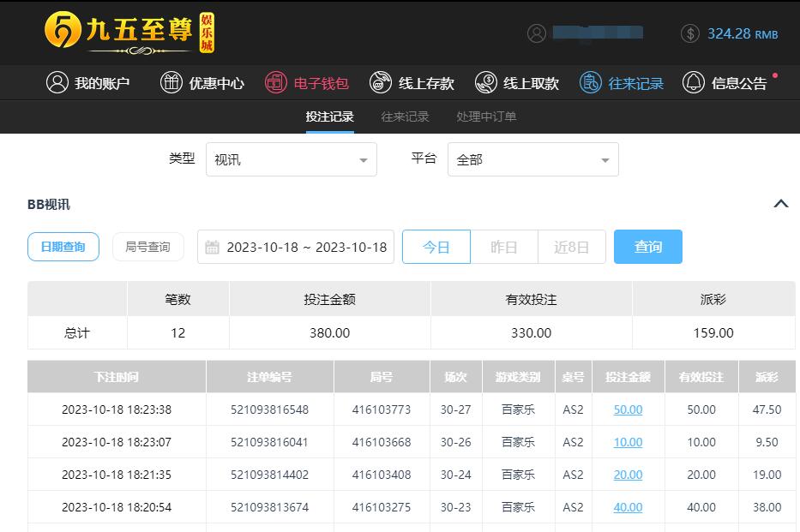Click the 我的账户 person icon
800x532 pixels.
point(57,82)
